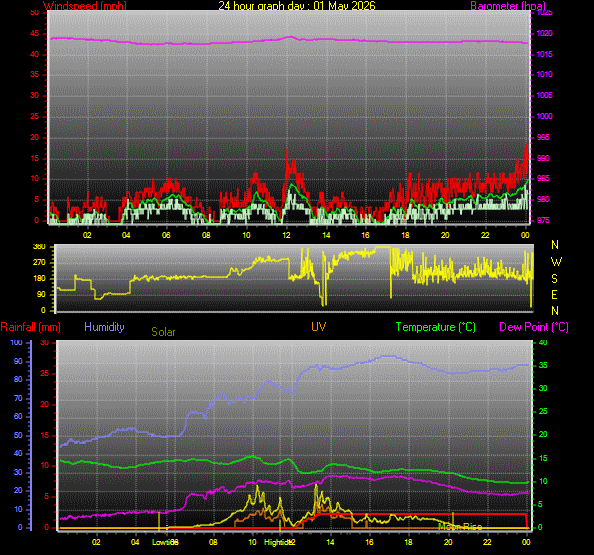Click the yellow E compass letter
Image resolution: width=594 pixels, height=555 pixels.
click(555, 295)
